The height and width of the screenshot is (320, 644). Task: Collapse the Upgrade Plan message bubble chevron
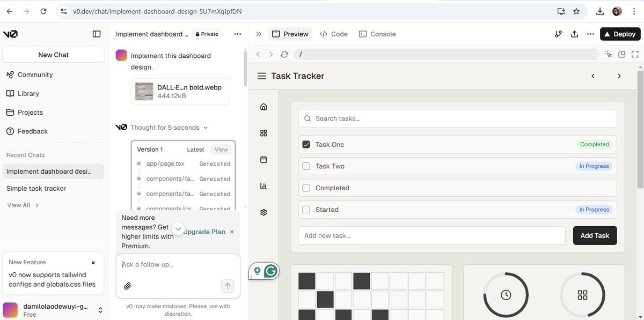tap(178, 228)
